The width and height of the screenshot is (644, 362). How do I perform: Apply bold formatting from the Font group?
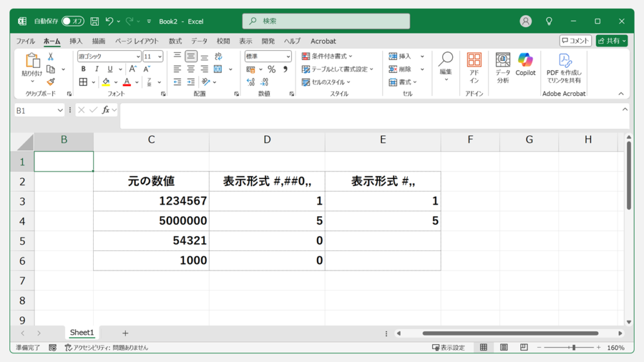[x=83, y=69]
